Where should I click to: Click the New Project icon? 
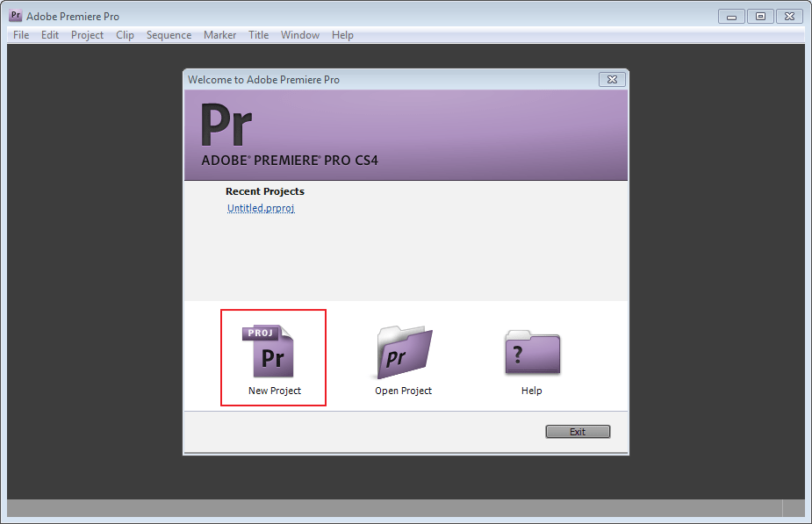268,351
